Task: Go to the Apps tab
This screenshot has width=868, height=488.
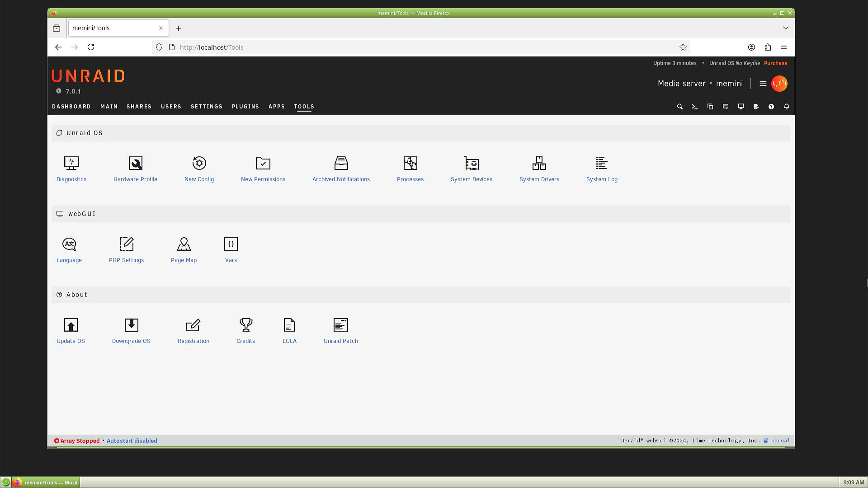Action: (x=277, y=107)
